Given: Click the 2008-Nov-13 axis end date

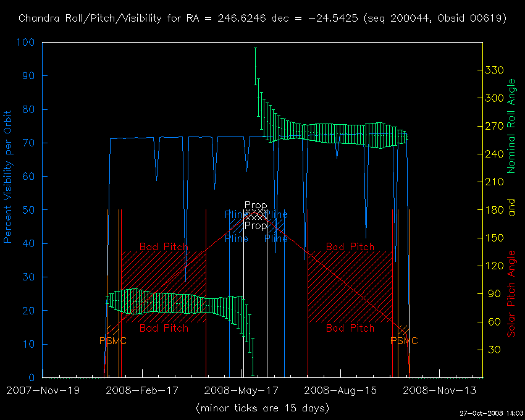Looking at the screenshot, I should coord(439,390).
